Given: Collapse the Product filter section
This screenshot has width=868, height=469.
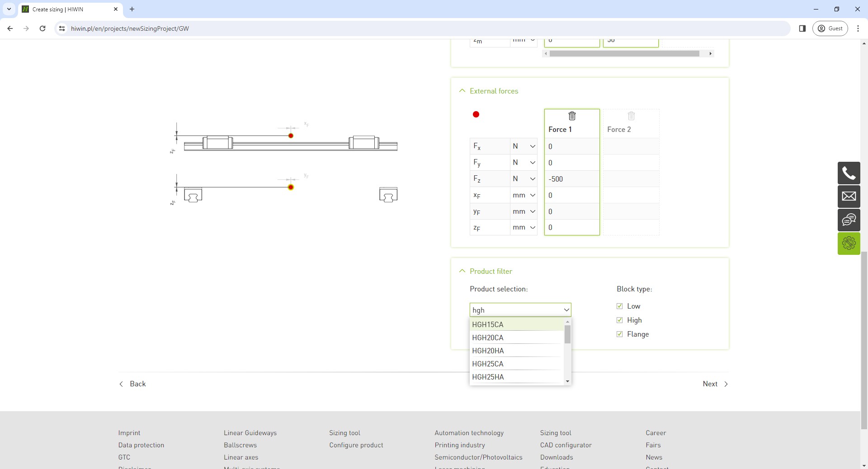Looking at the screenshot, I should pyautogui.click(x=462, y=271).
